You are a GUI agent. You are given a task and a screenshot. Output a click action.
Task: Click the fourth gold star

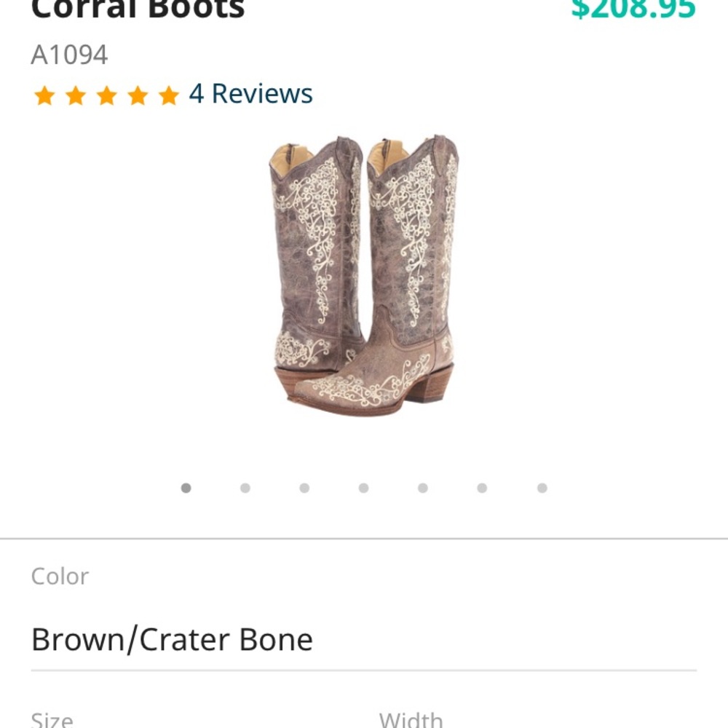pyautogui.click(x=138, y=93)
